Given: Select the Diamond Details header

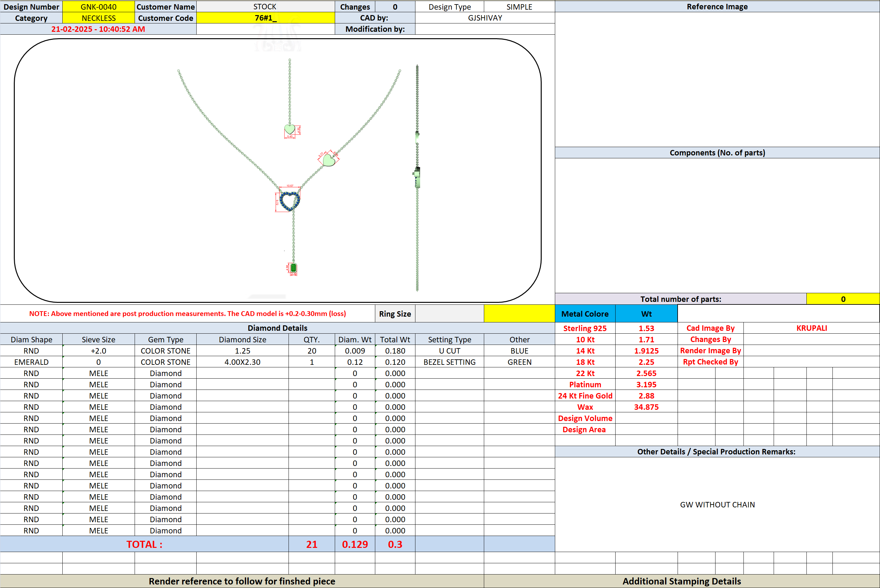Looking at the screenshot, I should (277, 328).
